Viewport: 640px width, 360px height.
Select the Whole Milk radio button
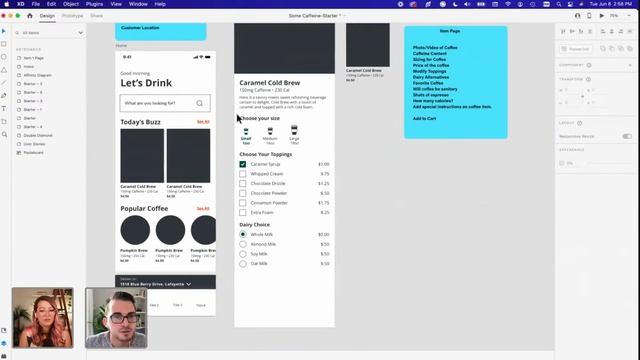pyautogui.click(x=243, y=234)
